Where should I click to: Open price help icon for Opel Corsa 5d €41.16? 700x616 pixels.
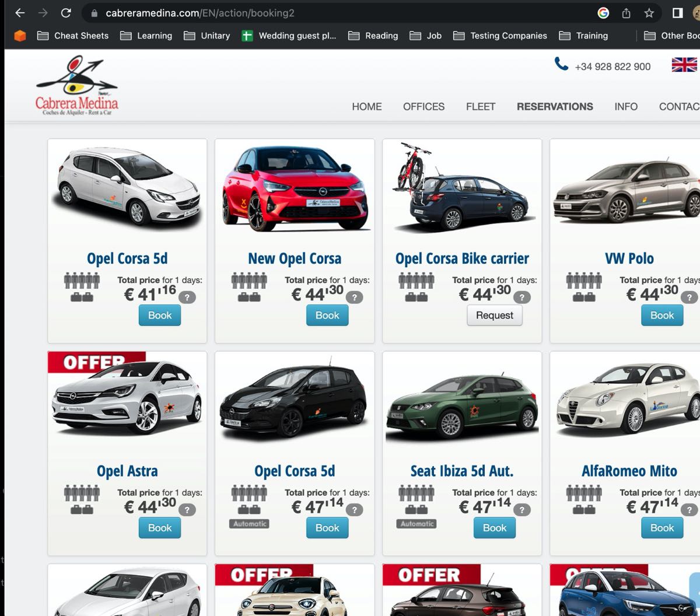click(187, 297)
